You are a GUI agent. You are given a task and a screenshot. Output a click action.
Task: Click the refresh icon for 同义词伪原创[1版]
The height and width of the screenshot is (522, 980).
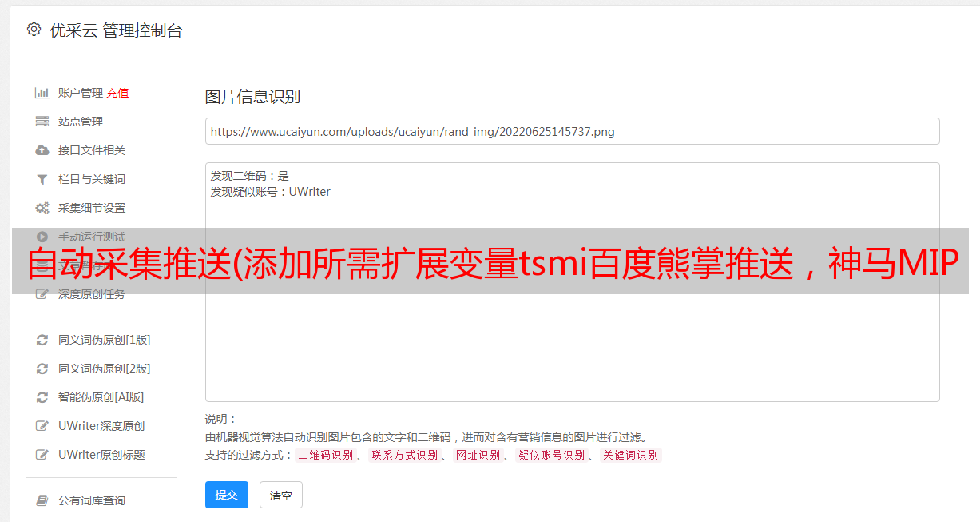tap(42, 340)
